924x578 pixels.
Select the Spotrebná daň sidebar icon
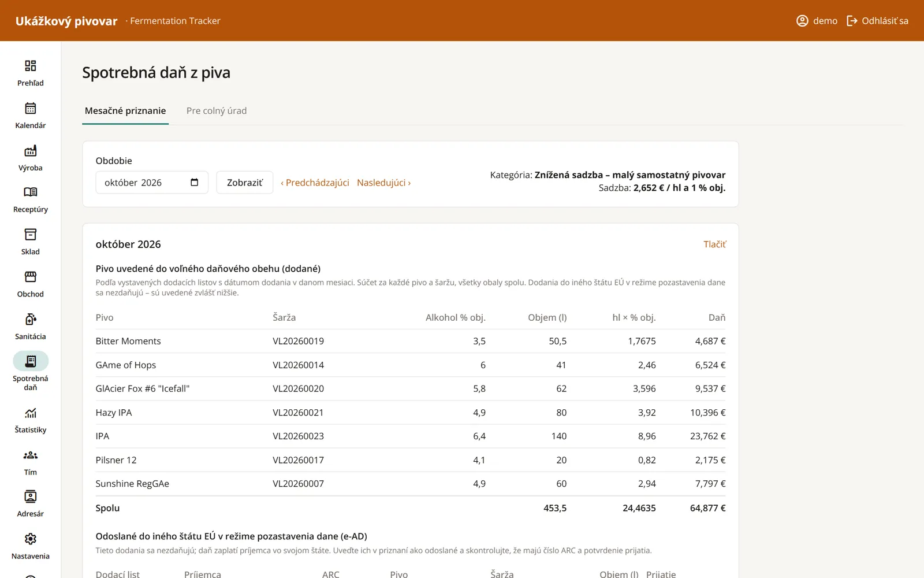(31, 361)
